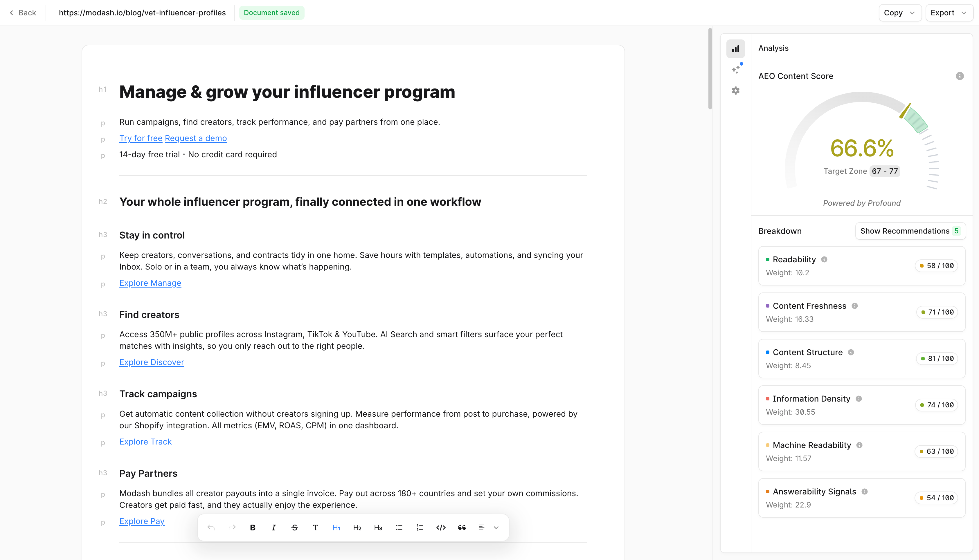
Task: Toggle strikethrough formatting
Action: coord(295,528)
